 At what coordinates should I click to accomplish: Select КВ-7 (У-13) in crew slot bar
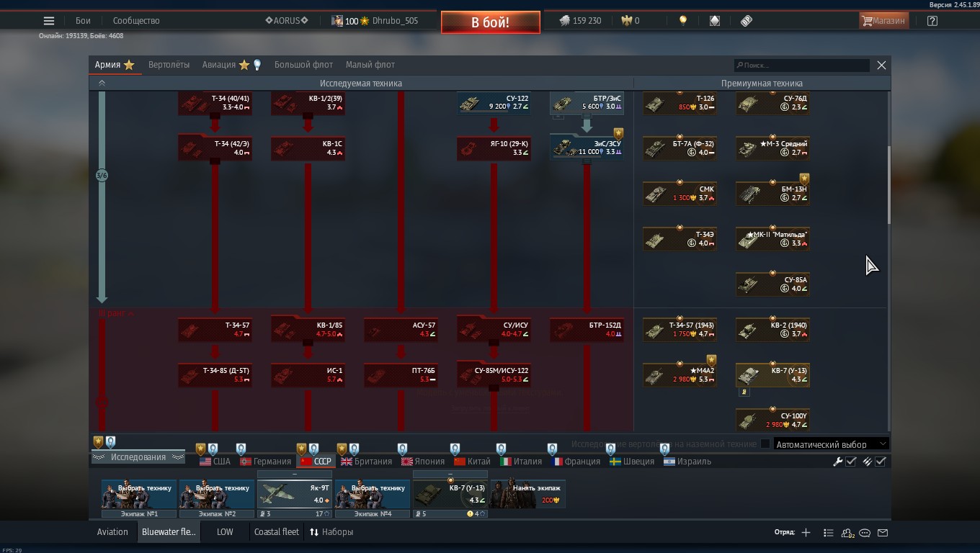(x=450, y=494)
